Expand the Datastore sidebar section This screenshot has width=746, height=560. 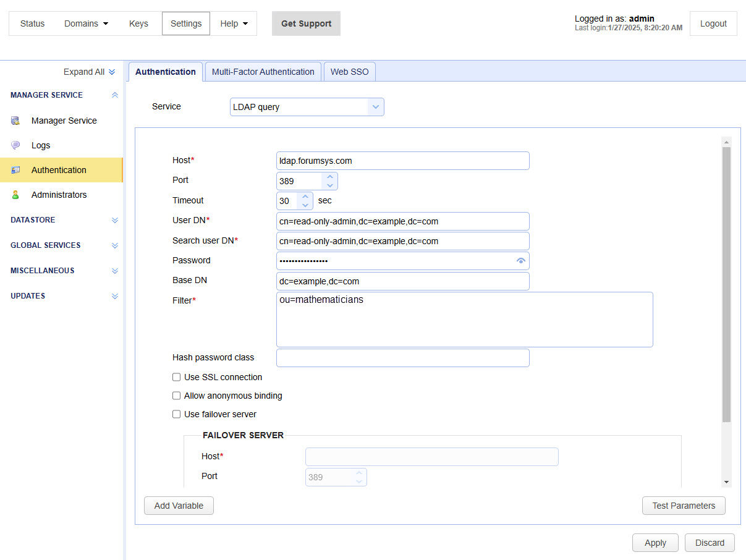tap(114, 220)
